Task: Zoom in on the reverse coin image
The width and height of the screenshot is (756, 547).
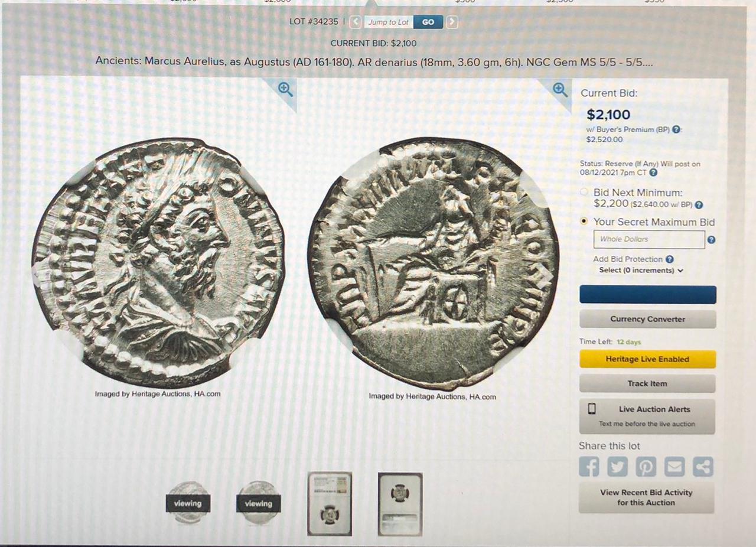Action: point(559,89)
